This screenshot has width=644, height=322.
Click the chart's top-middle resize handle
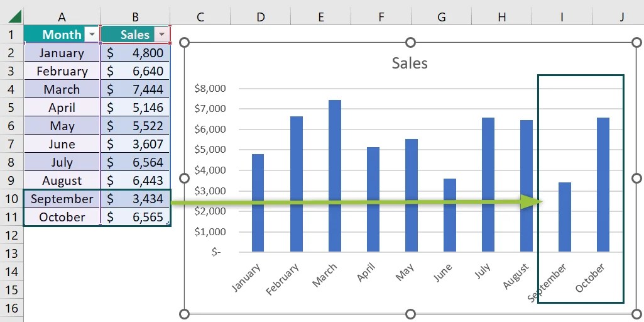tap(410, 42)
